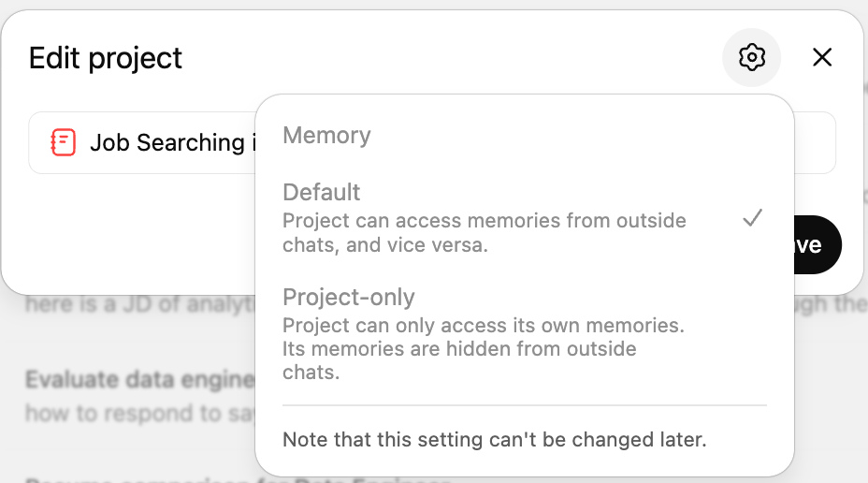
Task: Click the Memory section header
Action: (326, 136)
